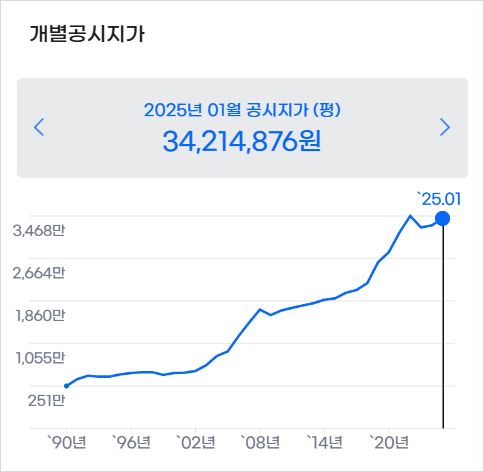Screen dimensions: 484x472
Task: Select the '25.01 highlighted data point
Action: [443, 219]
